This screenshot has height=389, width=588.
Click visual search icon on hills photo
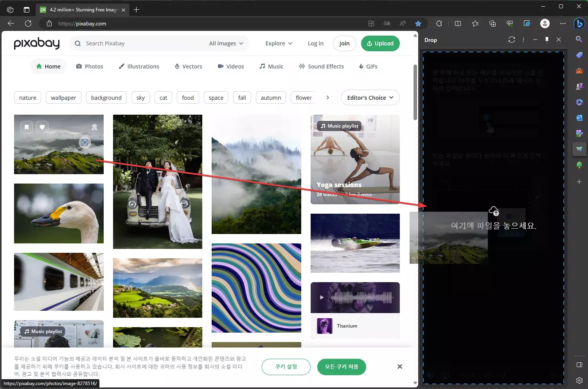point(85,142)
